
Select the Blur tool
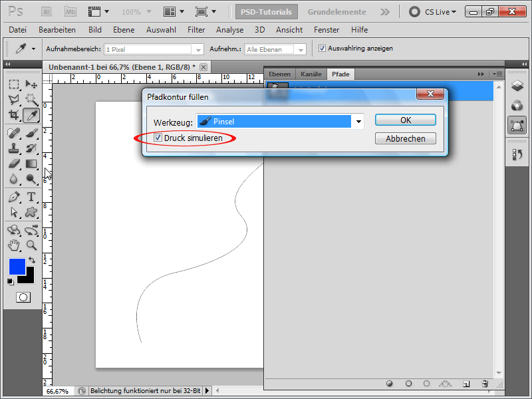point(14,179)
